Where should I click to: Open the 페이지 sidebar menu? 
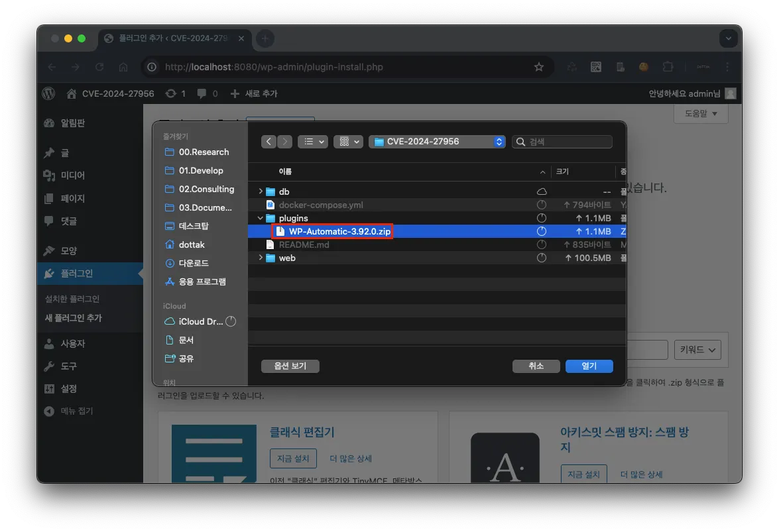(90, 198)
